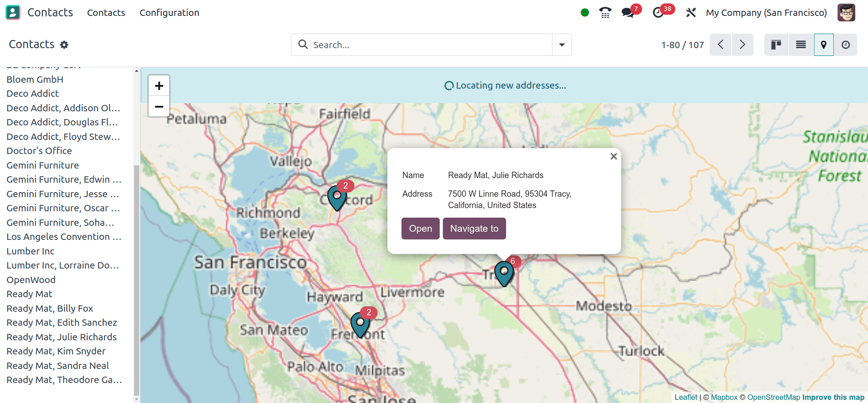This screenshot has width=868, height=403.
Task: Click the debug tools wrench icon
Action: (691, 13)
